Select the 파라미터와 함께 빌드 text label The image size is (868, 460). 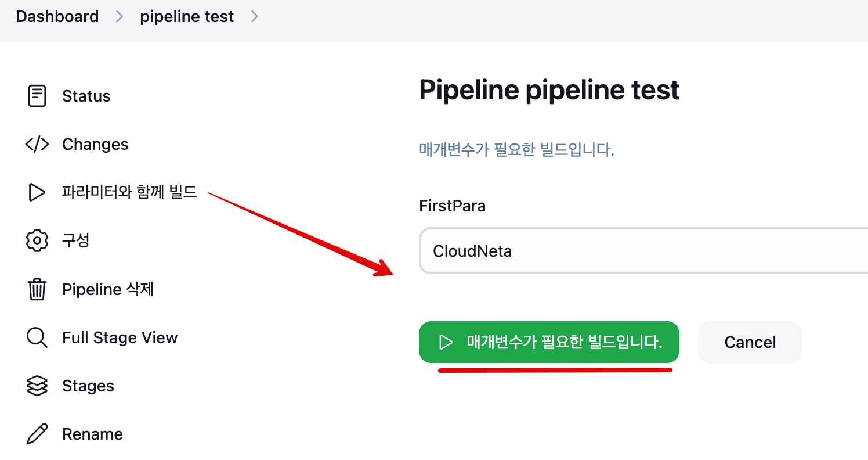pyautogui.click(x=129, y=192)
